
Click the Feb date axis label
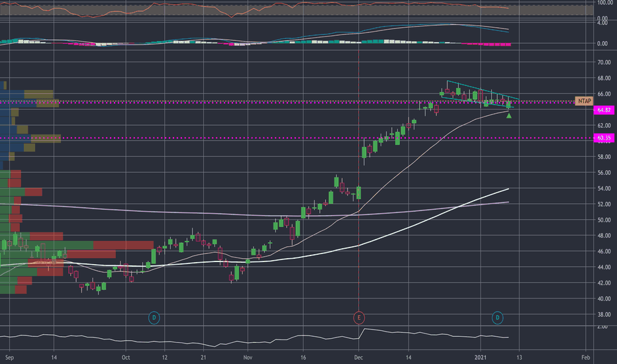coord(585,357)
